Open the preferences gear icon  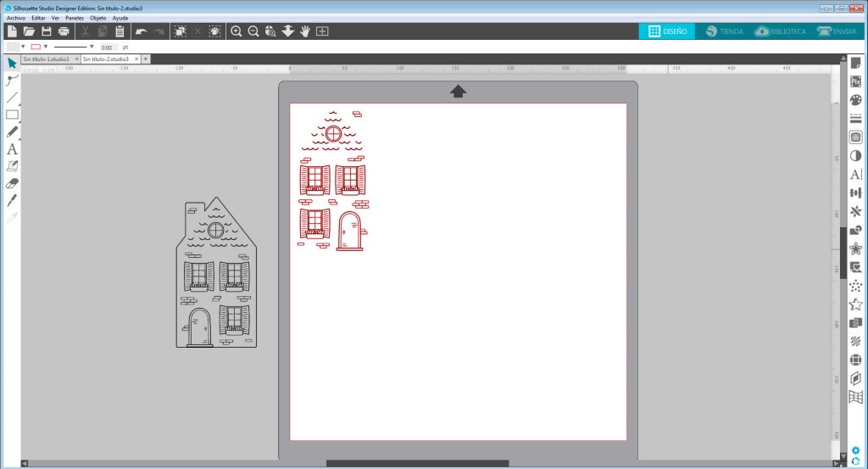point(856,450)
